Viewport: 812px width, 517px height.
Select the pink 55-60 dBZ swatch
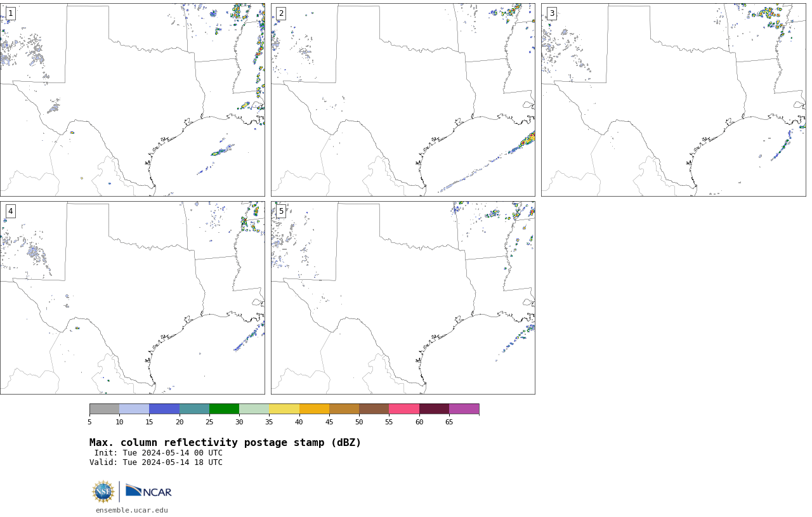[x=404, y=409]
